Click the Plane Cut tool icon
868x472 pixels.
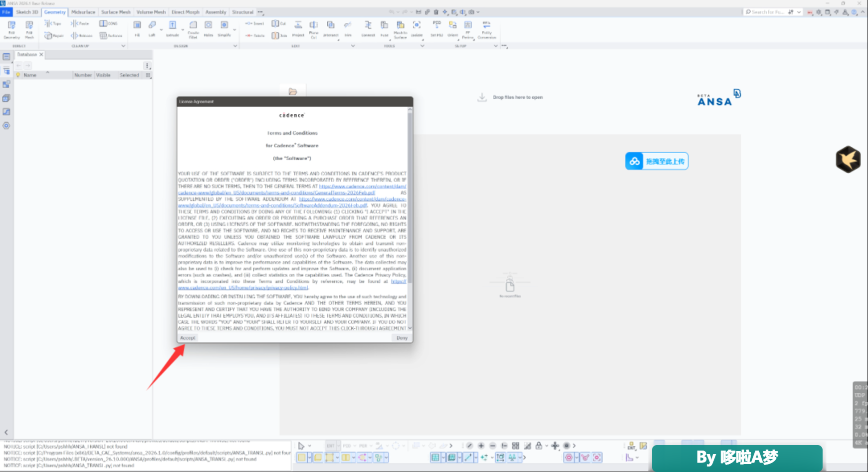point(314,25)
